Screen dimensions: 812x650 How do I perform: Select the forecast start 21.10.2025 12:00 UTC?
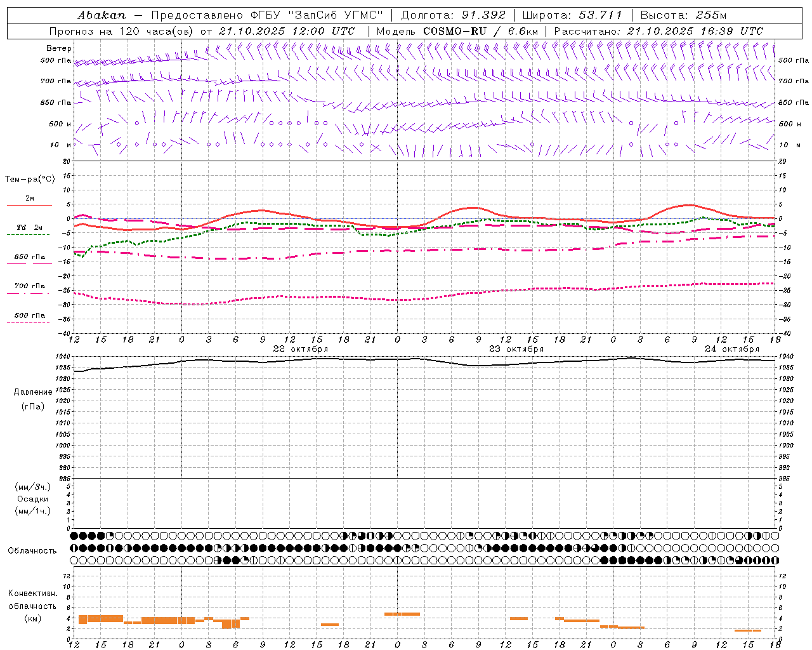coord(287,31)
